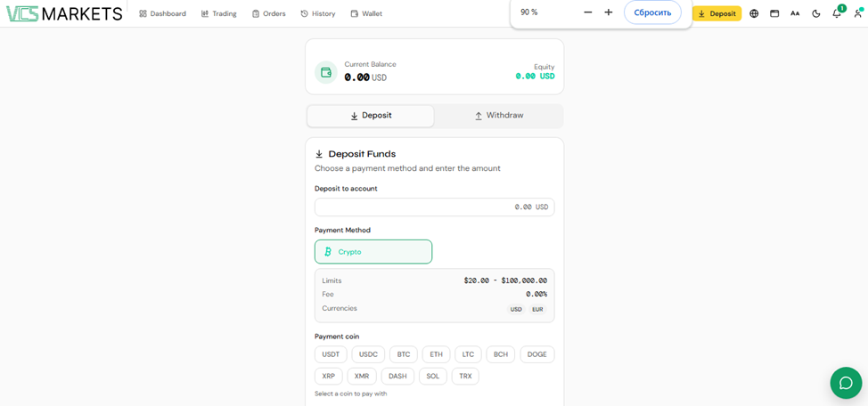Image resolution: width=868 pixels, height=406 pixels.
Task: Choose USDC as payment coin
Action: (x=368, y=354)
